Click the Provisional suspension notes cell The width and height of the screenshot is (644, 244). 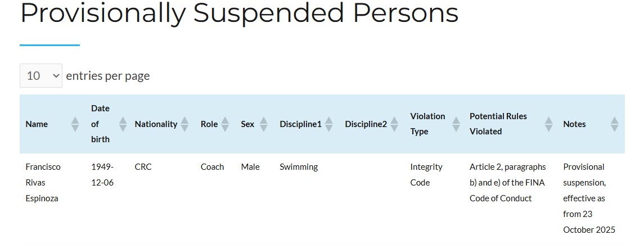click(x=589, y=198)
